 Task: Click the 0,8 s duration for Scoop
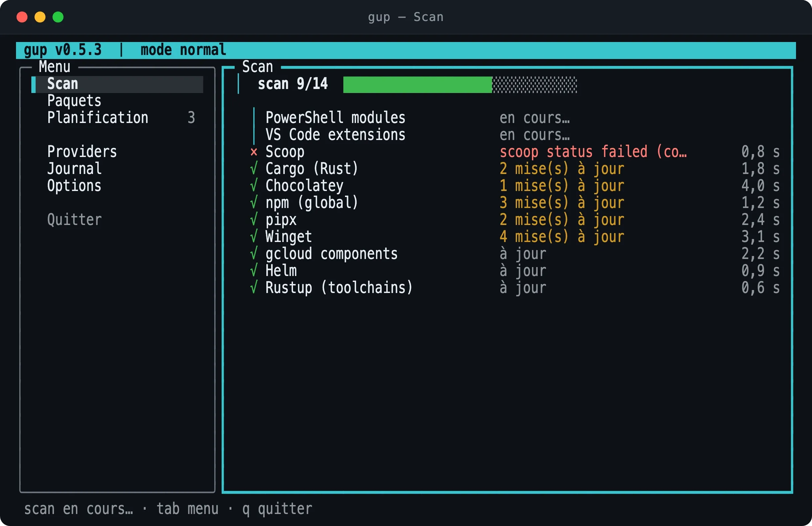760,152
